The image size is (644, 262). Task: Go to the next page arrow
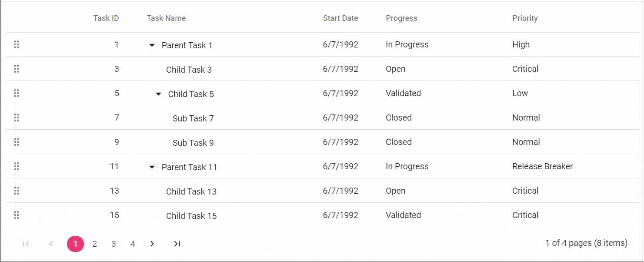tap(152, 244)
